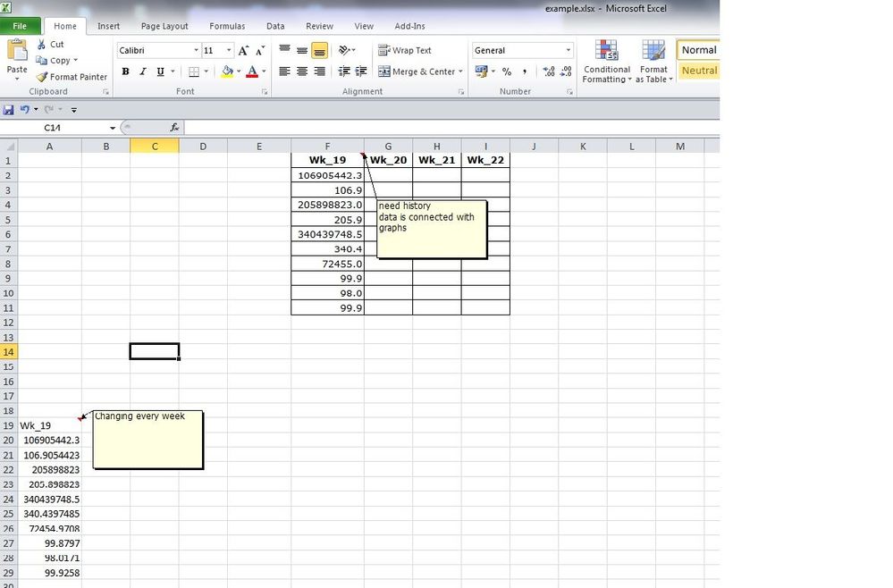
Task: Decrease cell indent
Action: click(x=344, y=71)
